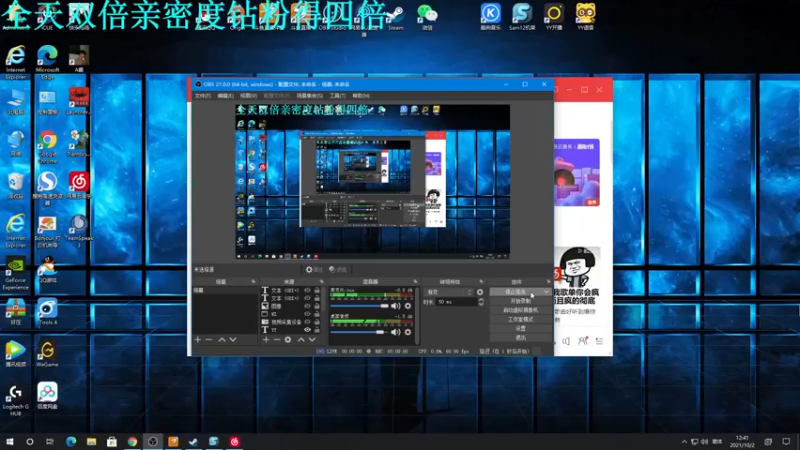Click the Start Virtual Camera button
Image resolution: width=800 pixels, height=450 pixels.
click(520, 310)
